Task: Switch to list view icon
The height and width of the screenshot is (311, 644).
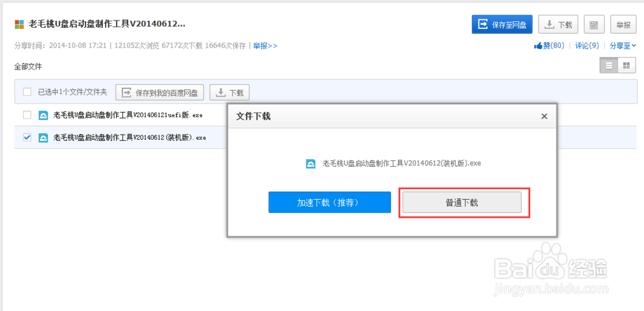Action: click(x=609, y=66)
